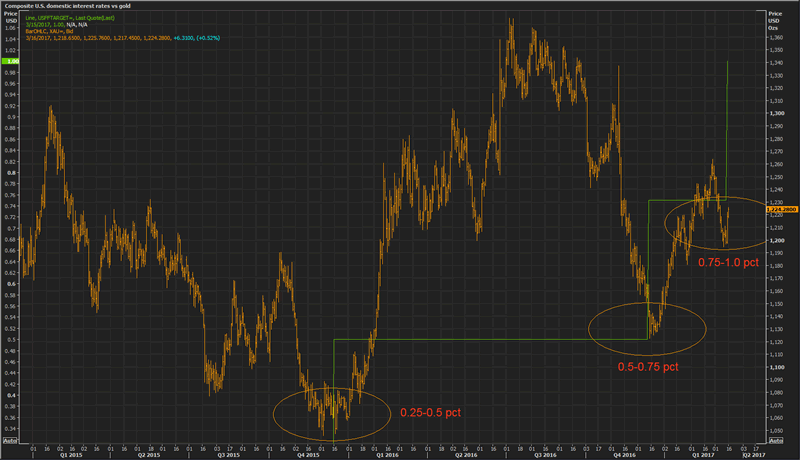
Task: Click the 1,360 value on right axis
Action: pos(776,37)
